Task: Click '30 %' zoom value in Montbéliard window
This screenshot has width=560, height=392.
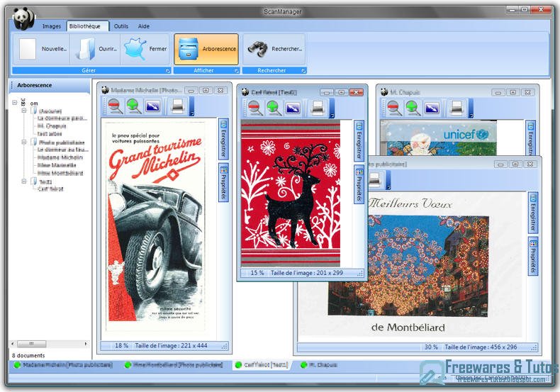Action: (431, 347)
